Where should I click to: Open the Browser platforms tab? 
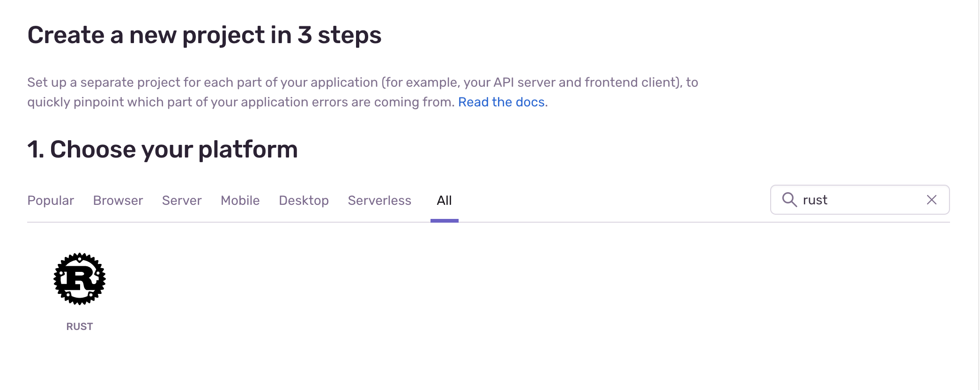point(118,201)
